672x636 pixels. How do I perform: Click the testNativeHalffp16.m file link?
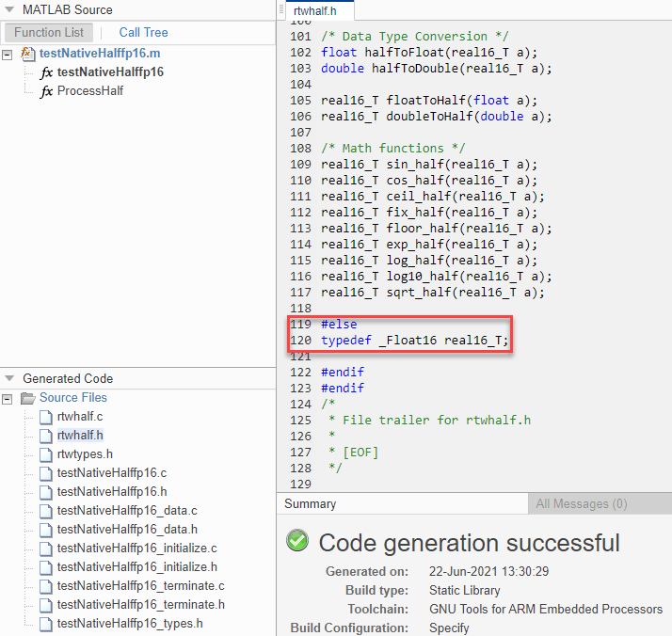100,53
